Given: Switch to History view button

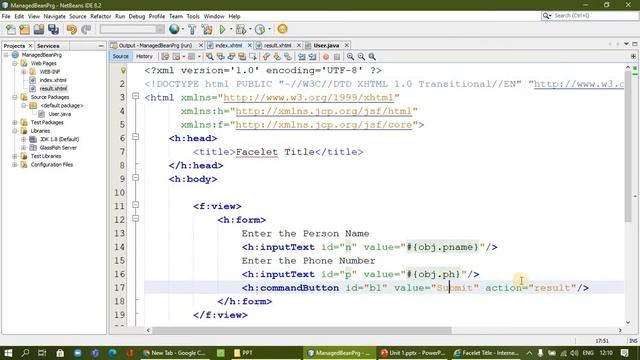Looking at the screenshot, I should (144, 56).
